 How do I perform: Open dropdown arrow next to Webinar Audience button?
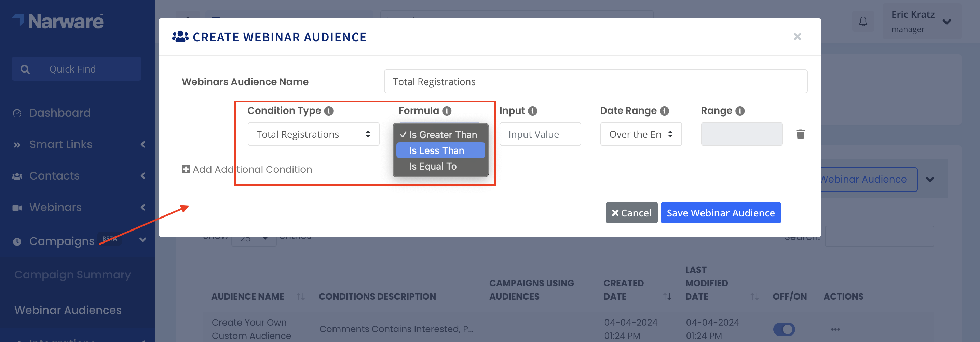tap(930, 179)
